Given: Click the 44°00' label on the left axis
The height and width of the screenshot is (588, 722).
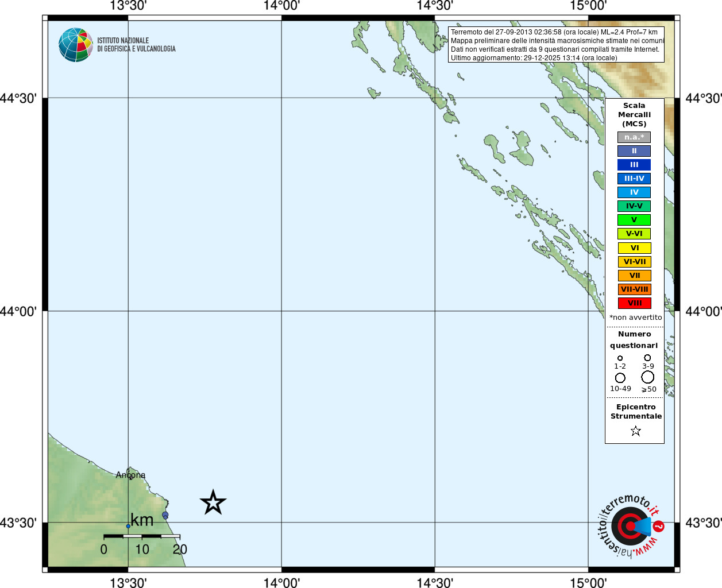Looking at the screenshot, I should pyautogui.click(x=18, y=311).
